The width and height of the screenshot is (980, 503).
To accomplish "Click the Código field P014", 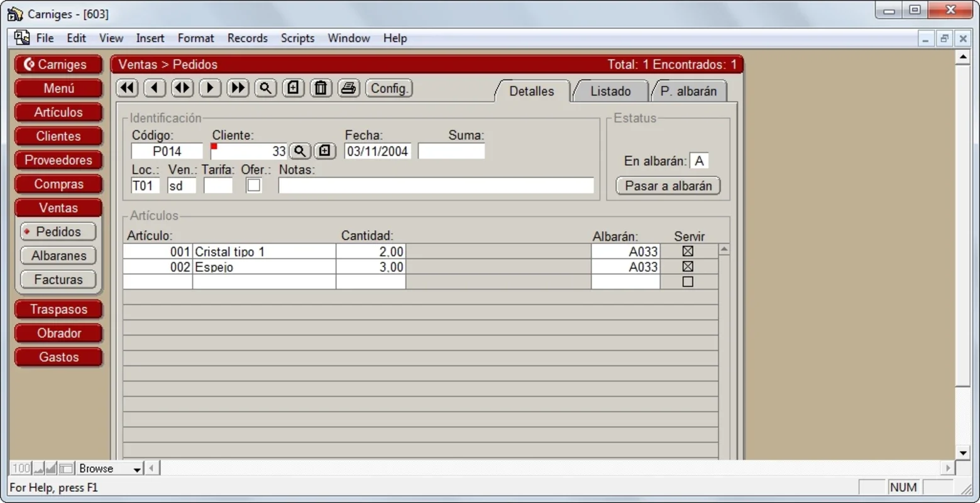I will pos(167,151).
